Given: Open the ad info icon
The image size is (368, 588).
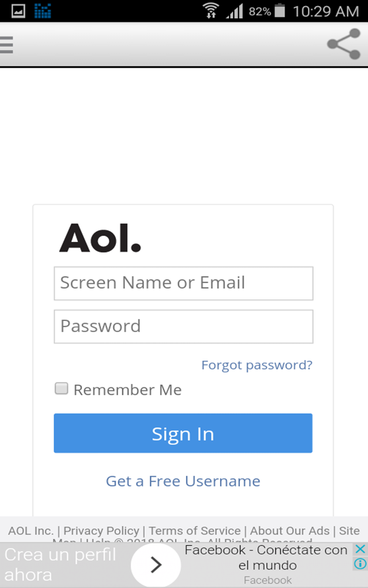Looking at the screenshot, I should (x=361, y=563).
